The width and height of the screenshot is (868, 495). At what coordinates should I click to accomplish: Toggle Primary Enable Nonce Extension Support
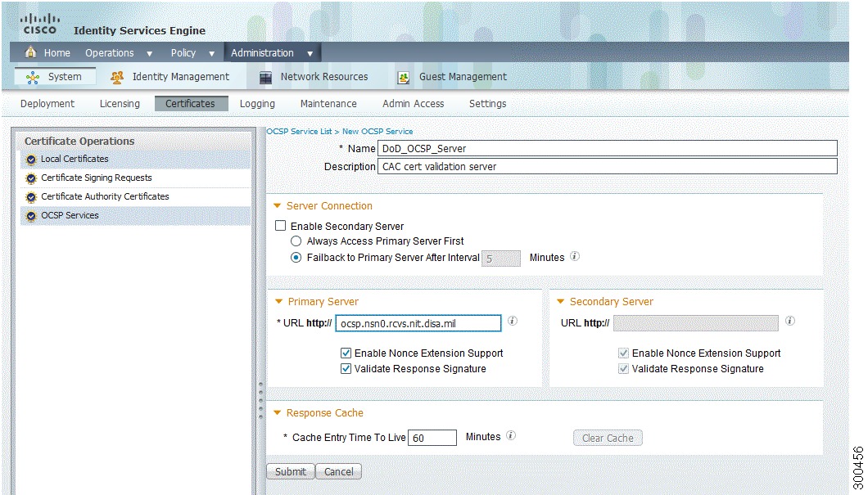tap(346, 353)
